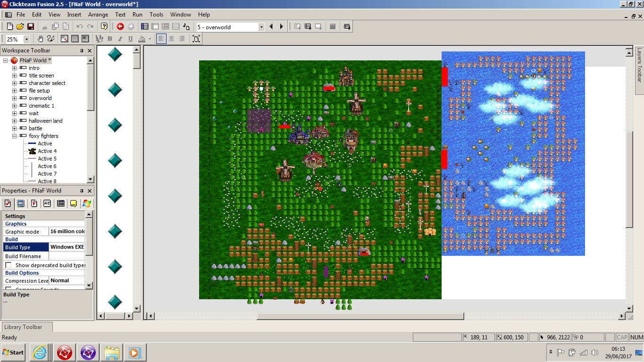Expand the intro frame node

point(14,68)
